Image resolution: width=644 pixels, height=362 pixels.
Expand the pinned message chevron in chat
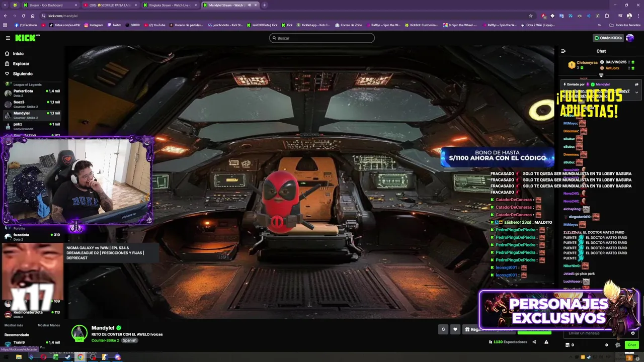coord(636,92)
